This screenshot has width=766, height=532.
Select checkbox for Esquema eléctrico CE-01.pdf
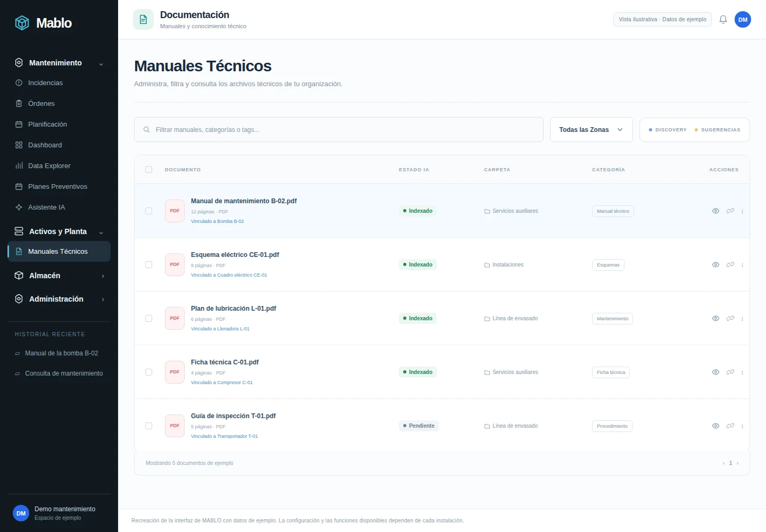tap(148, 265)
